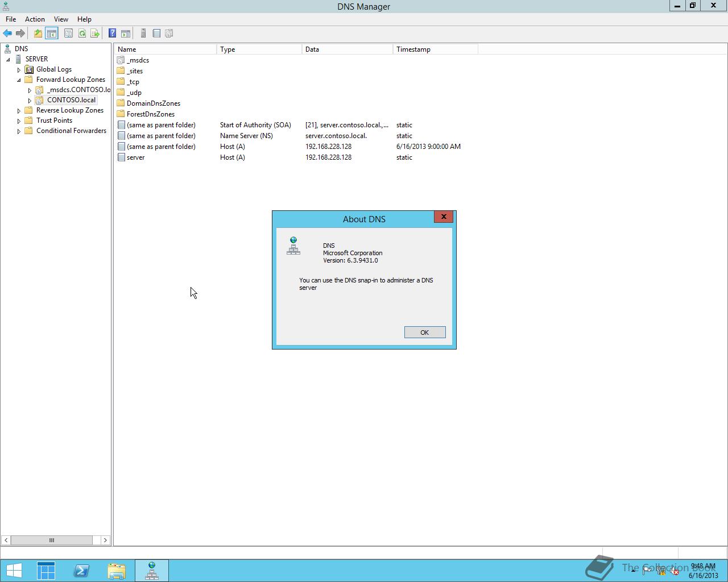Launch PowerShell from the taskbar
Image resolution: width=728 pixels, height=582 pixels.
click(x=81, y=571)
